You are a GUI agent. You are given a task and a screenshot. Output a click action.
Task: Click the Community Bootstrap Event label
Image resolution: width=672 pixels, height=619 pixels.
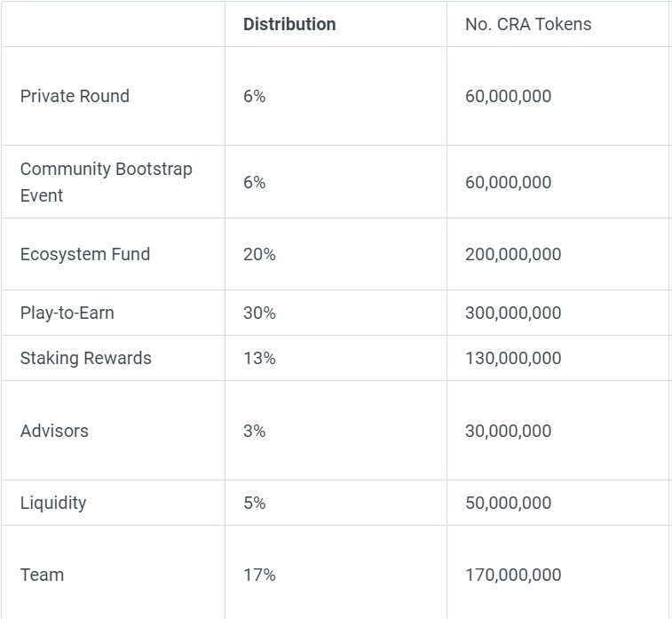click(x=106, y=182)
